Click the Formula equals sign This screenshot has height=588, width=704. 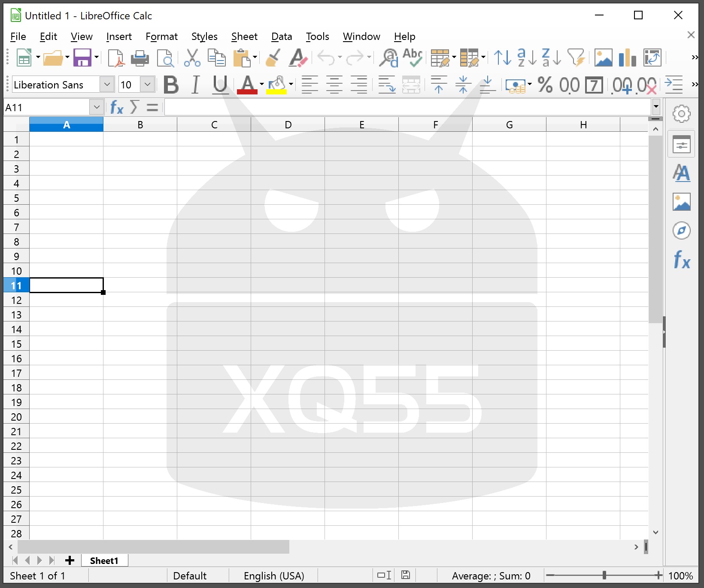tap(152, 107)
